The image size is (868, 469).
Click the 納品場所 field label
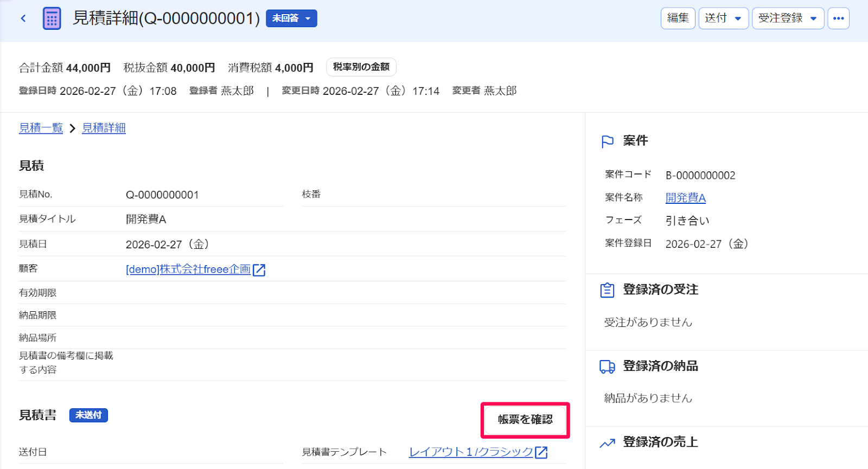click(38, 338)
